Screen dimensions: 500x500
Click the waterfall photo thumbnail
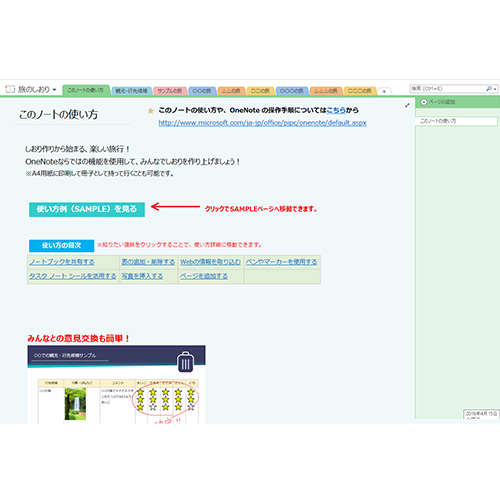75,404
